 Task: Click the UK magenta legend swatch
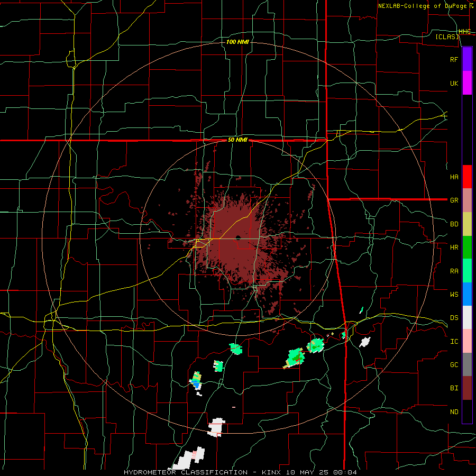(467, 83)
